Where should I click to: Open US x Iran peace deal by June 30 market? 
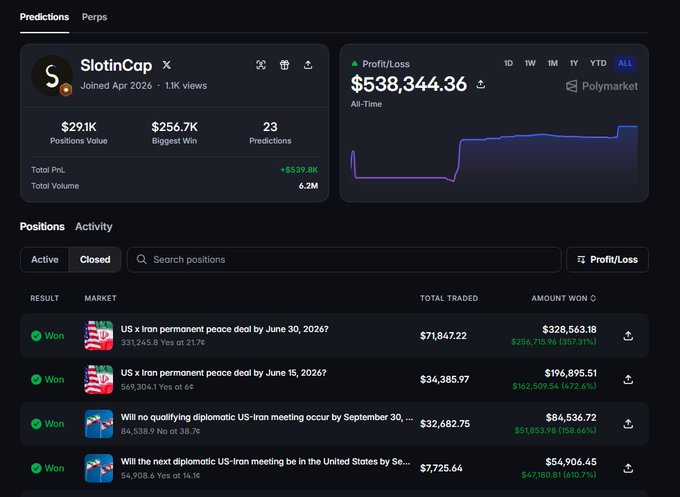pyautogui.click(x=225, y=329)
